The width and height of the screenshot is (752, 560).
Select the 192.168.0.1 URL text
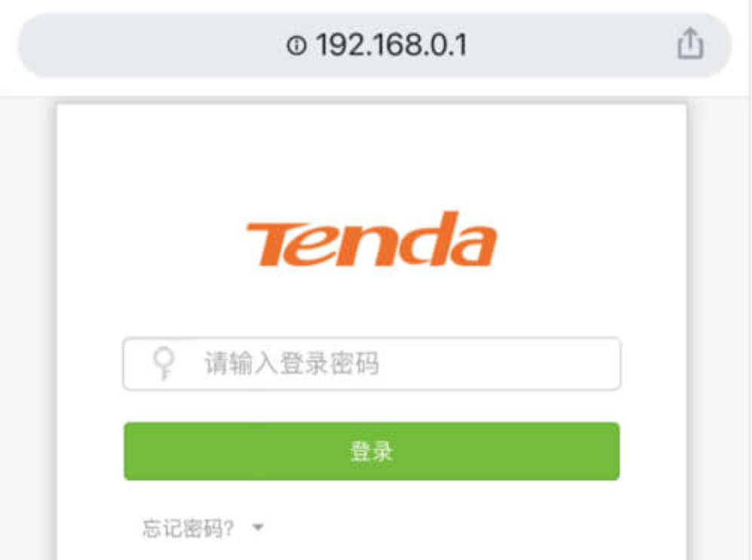tap(391, 45)
